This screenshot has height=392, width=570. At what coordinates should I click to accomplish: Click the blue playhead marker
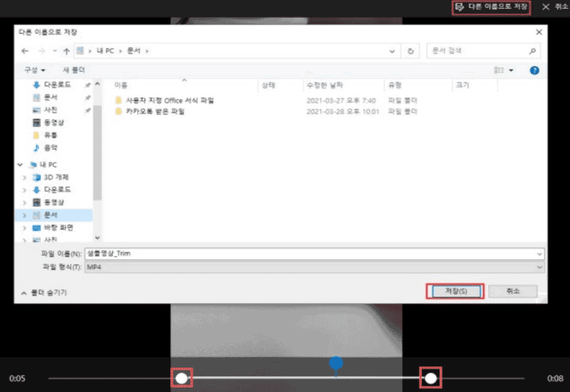[336, 363]
